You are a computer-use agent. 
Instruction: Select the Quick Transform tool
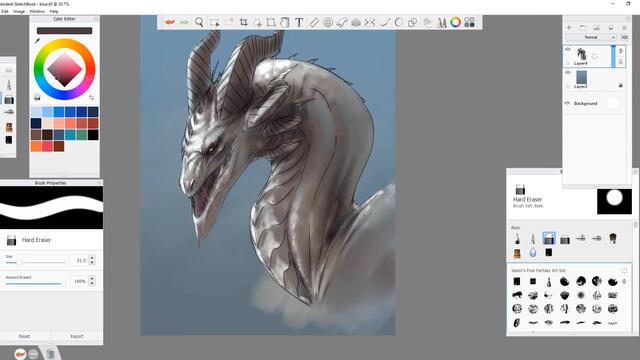258,22
